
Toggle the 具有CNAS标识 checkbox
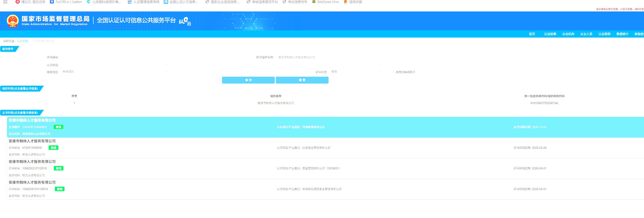394,72
